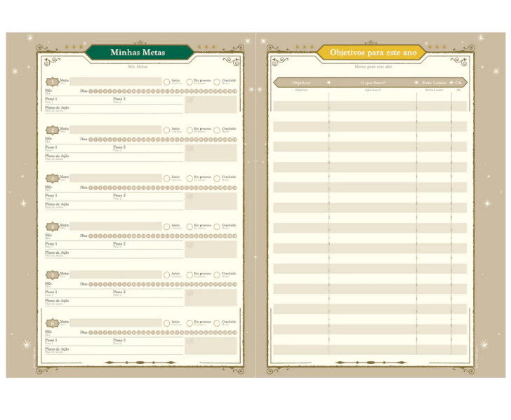The image size is (511, 420).
Task: Click the number 2 goal badge
Action: tap(53, 130)
